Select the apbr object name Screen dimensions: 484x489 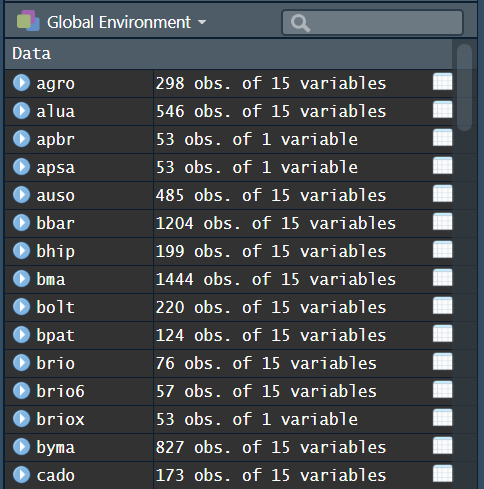[56, 140]
